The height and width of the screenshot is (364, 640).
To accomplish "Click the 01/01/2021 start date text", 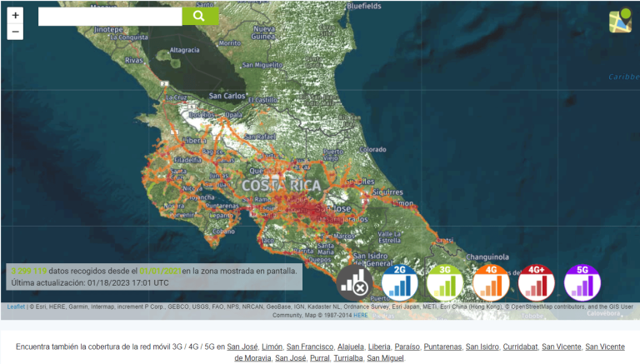I will click(x=160, y=271).
